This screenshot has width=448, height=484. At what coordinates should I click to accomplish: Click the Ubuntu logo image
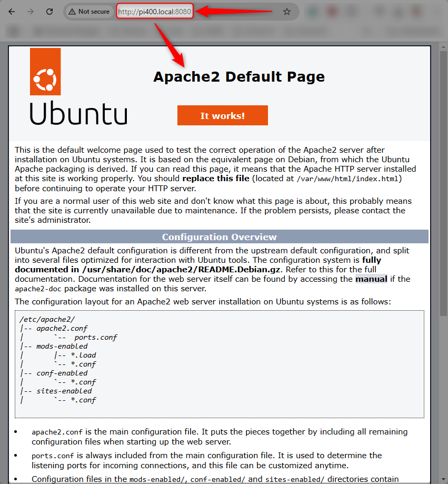tap(78, 87)
